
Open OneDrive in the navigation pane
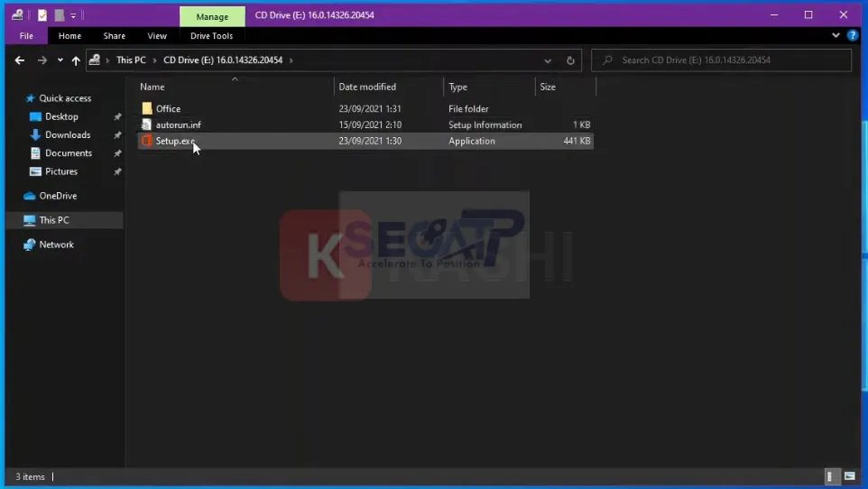[x=58, y=196]
